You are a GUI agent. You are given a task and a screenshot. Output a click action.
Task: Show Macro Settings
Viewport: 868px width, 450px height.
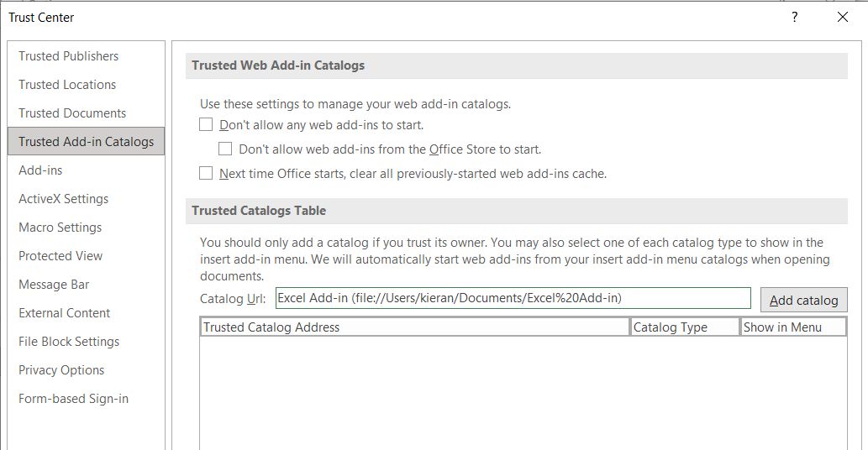tap(60, 228)
